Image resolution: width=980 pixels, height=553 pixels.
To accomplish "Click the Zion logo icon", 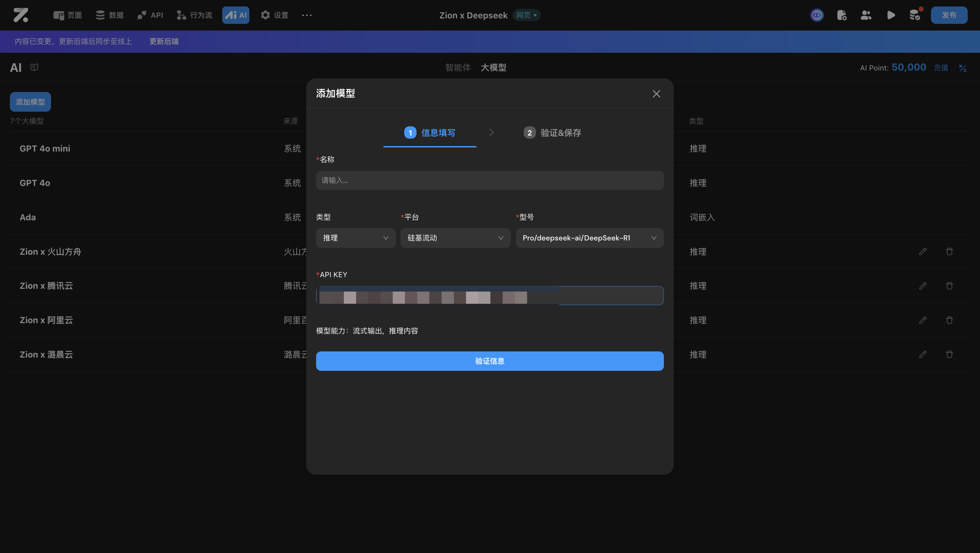I will tap(20, 15).
